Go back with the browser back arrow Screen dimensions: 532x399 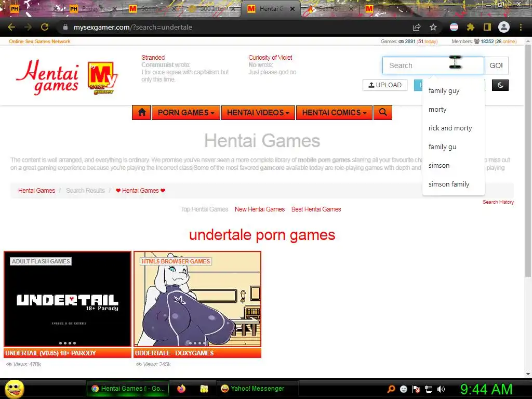coord(11,27)
